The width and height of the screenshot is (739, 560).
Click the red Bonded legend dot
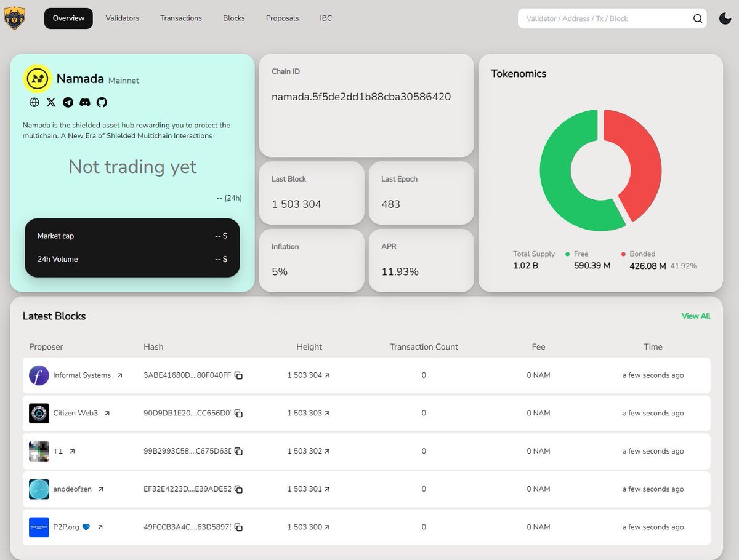coord(623,254)
